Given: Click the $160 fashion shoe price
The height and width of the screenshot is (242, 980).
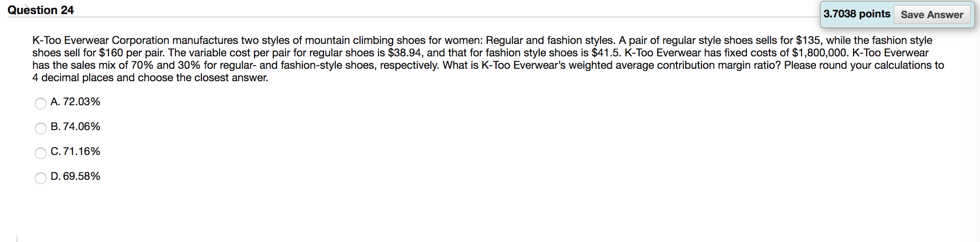Looking at the screenshot, I should click(x=111, y=53).
